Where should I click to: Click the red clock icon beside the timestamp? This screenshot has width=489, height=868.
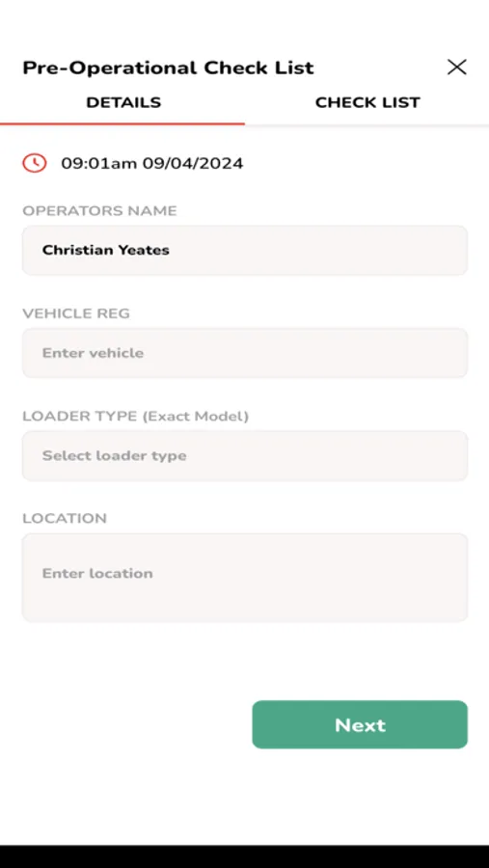[34, 163]
